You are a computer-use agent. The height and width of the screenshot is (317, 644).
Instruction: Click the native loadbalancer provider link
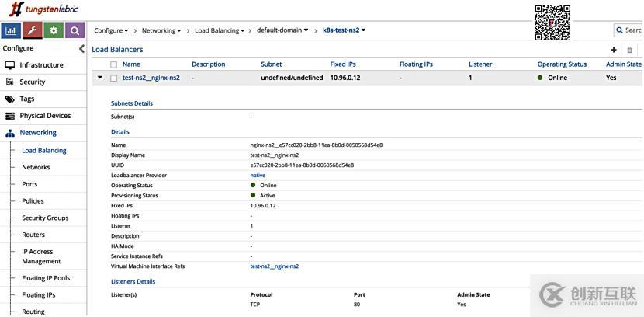coord(258,176)
